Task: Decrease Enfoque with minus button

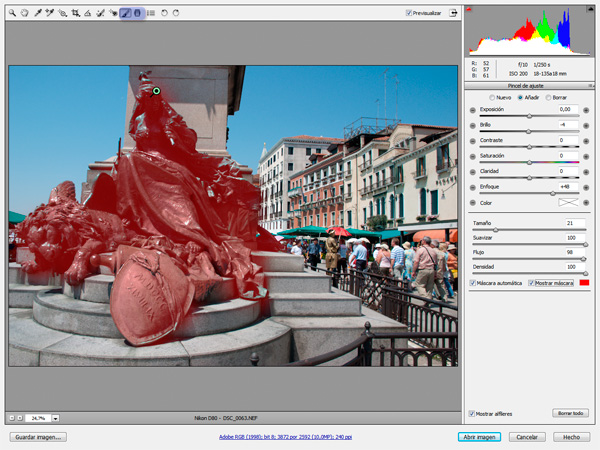Action: tap(473, 188)
